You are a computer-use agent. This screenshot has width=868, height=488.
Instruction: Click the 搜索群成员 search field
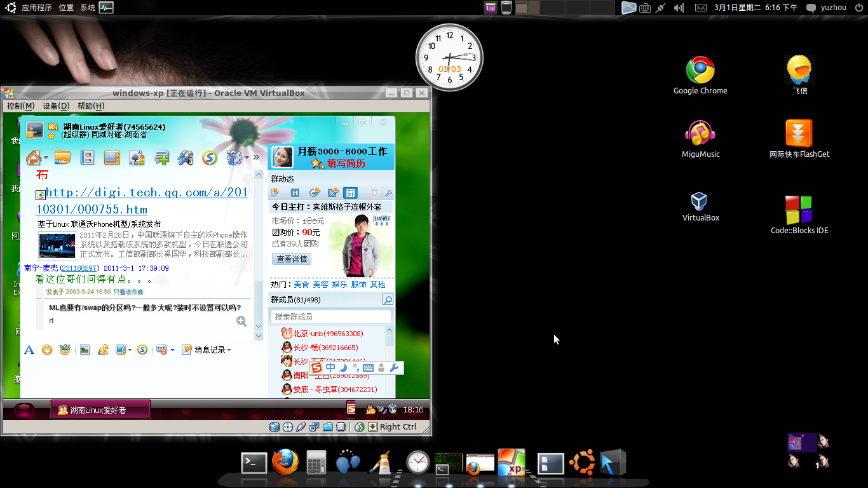point(330,316)
